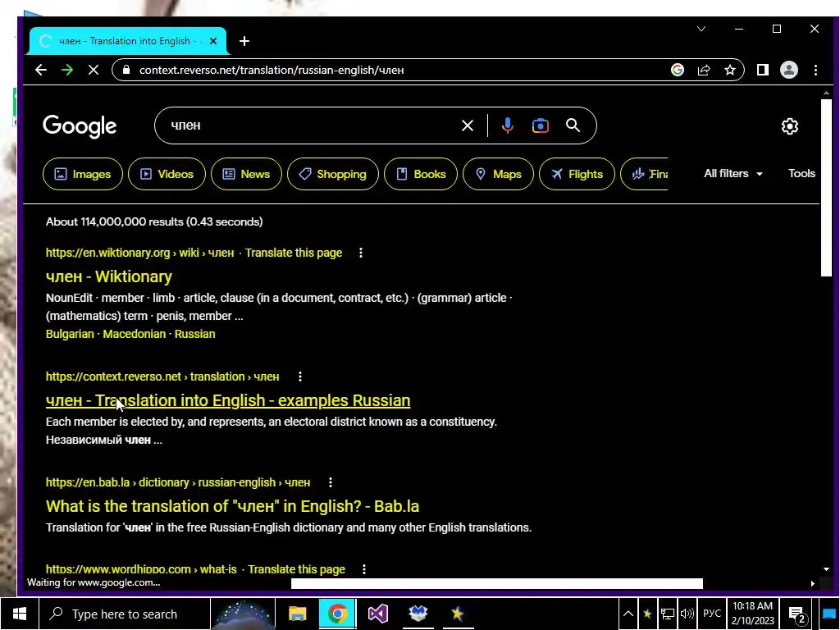This screenshot has width=840, height=630.
Task: Click the vertical scrollbar thumb
Action: [826, 188]
